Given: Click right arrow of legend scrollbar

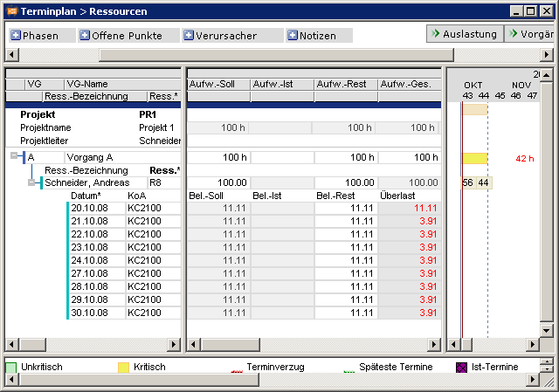Looking at the screenshot, I should [533, 380].
